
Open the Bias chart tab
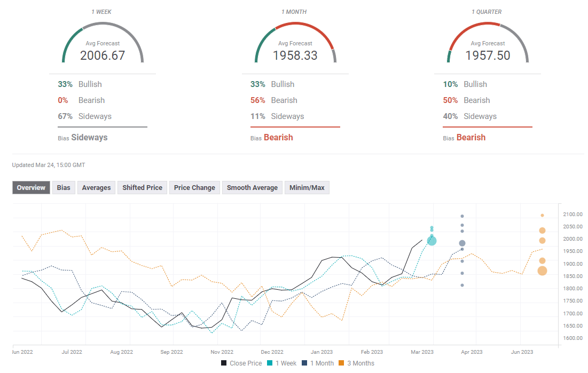[64, 188]
